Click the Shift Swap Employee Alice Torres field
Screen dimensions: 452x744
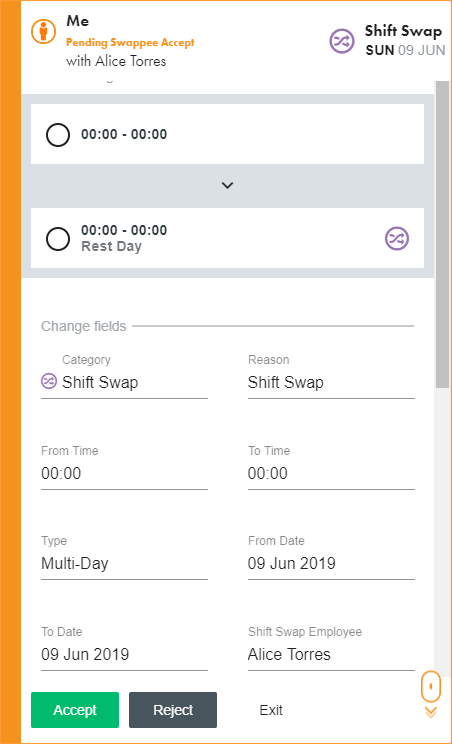(331, 655)
